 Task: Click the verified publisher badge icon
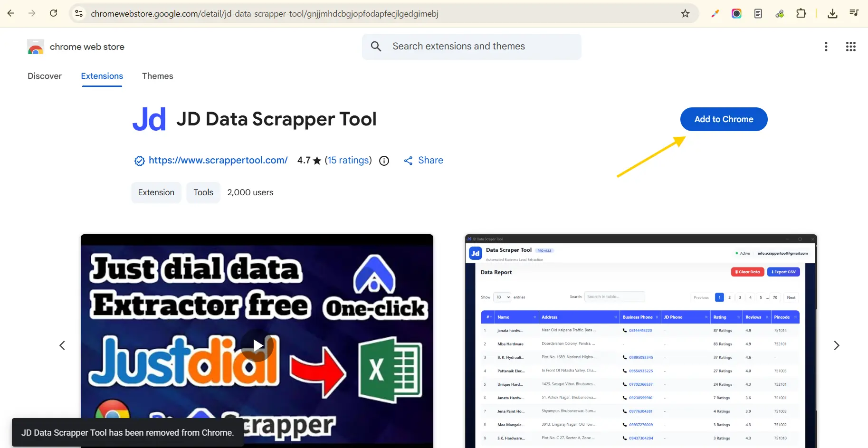tap(139, 161)
